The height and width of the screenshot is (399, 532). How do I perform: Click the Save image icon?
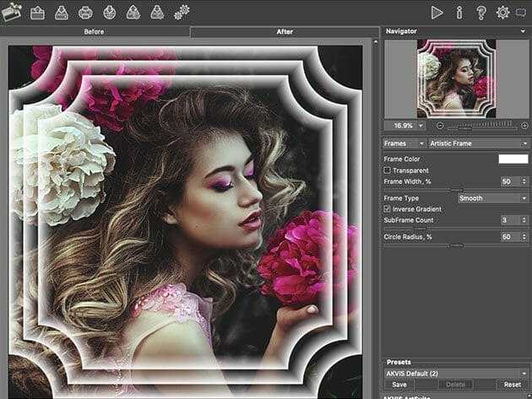pyautogui.click(x=62, y=12)
